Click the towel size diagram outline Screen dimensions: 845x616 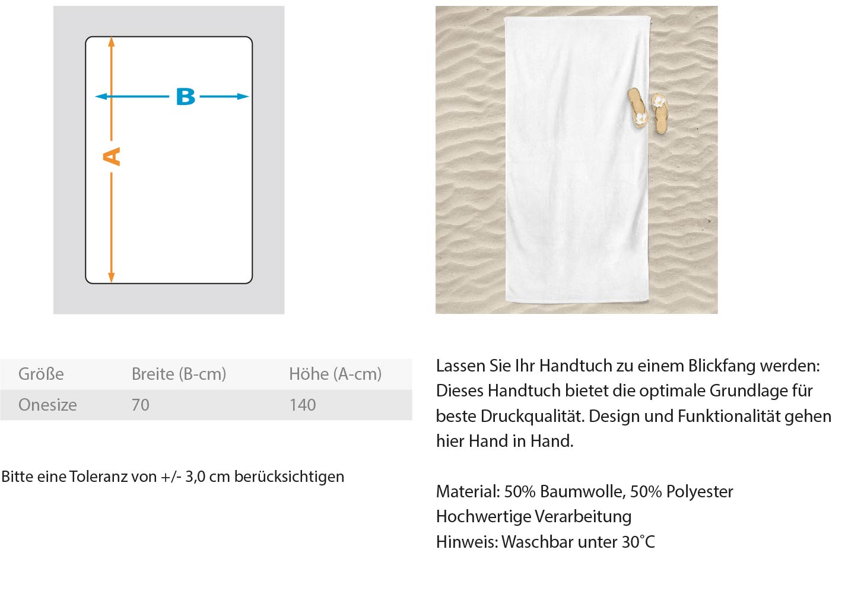pyautogui.click(x=169, y=160)
